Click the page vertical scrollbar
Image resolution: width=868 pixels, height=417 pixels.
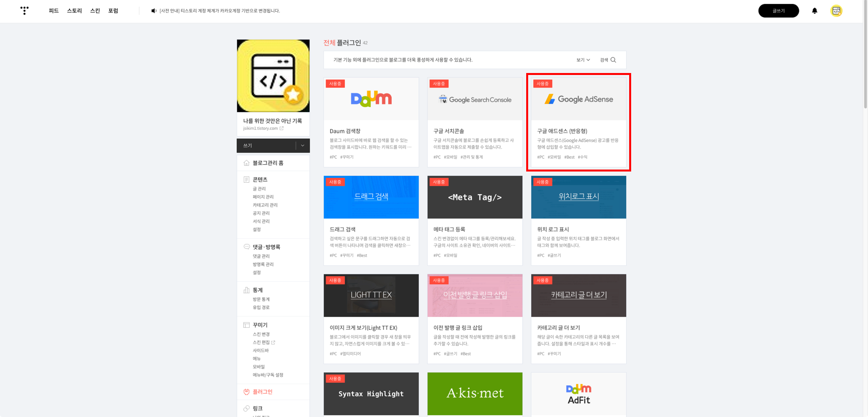pyautogui.click(x=866, y=54)
